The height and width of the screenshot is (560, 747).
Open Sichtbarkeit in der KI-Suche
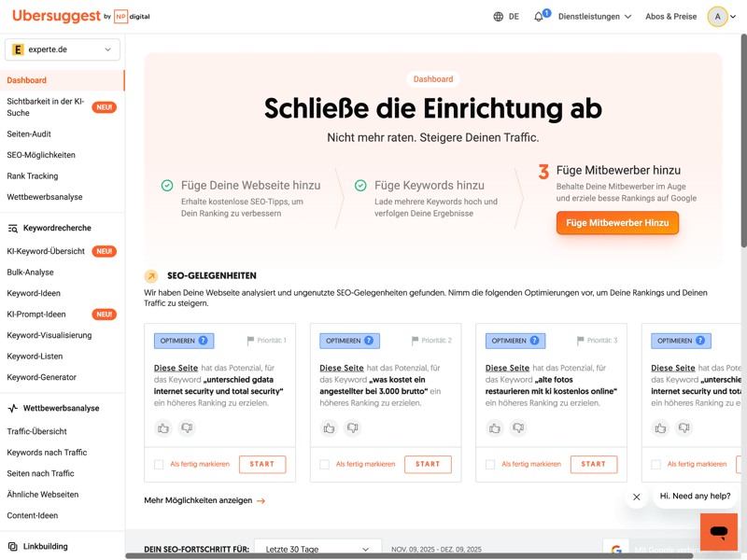click(62, 107)
